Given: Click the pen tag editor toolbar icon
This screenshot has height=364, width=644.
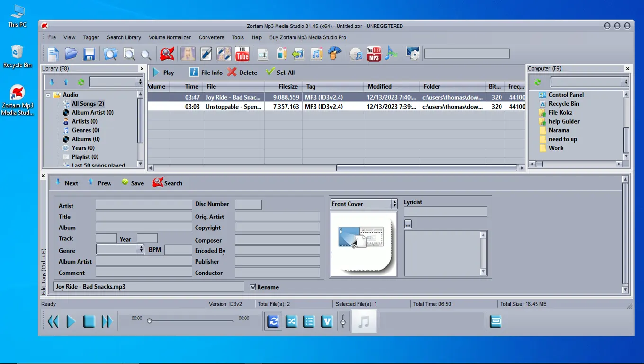Looking at the screenshot, I should (206, 54).
